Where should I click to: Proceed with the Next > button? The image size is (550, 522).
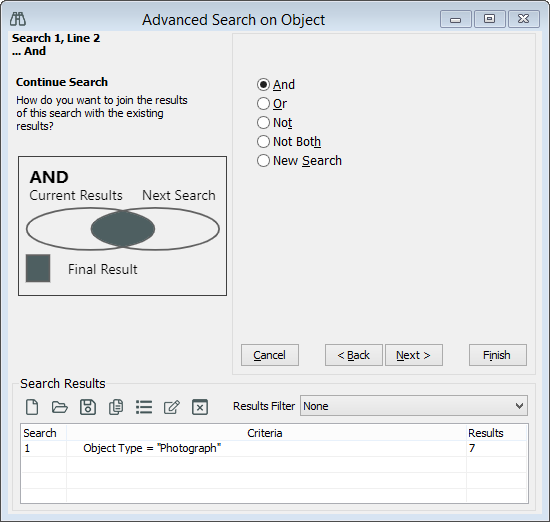(414, 355)
